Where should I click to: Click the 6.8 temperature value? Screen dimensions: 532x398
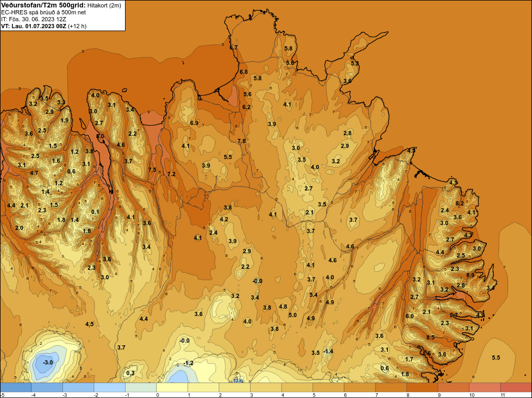coord(244,72)
